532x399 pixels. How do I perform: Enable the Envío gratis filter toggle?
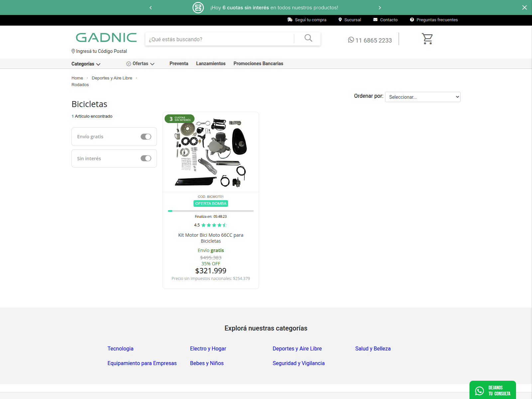click(146, 137)
